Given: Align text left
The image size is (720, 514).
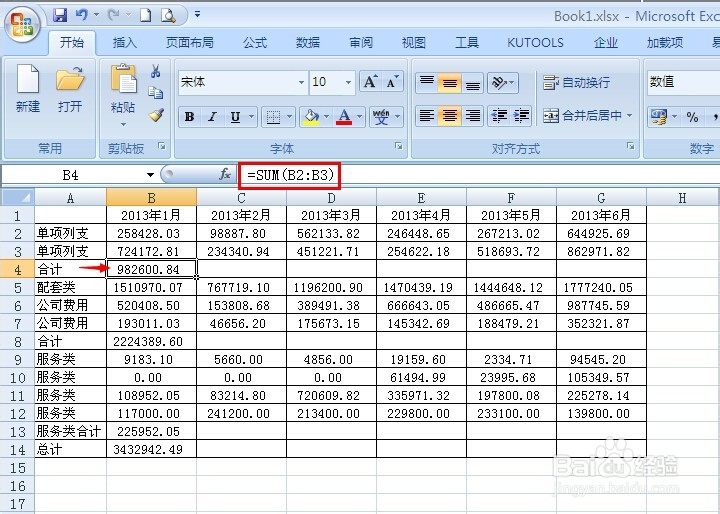Looking at the screenshot, I should coord(427,116).
